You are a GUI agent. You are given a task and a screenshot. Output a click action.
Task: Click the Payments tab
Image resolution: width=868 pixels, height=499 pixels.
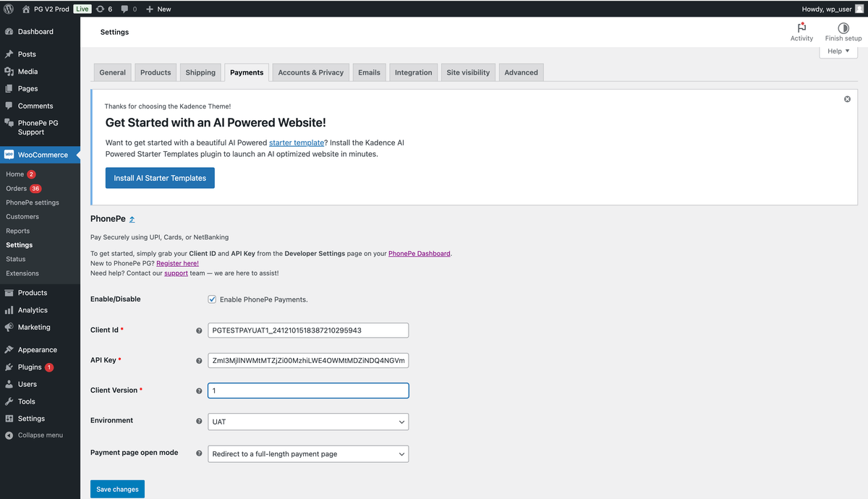click(247, 72)
